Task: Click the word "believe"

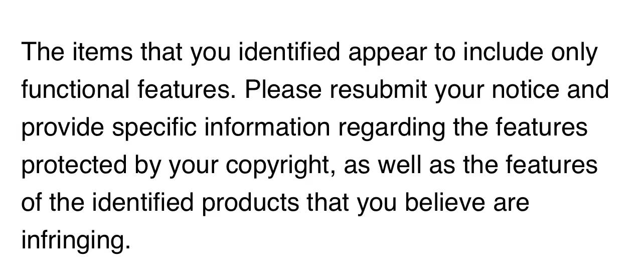Action: coord(446,202)
